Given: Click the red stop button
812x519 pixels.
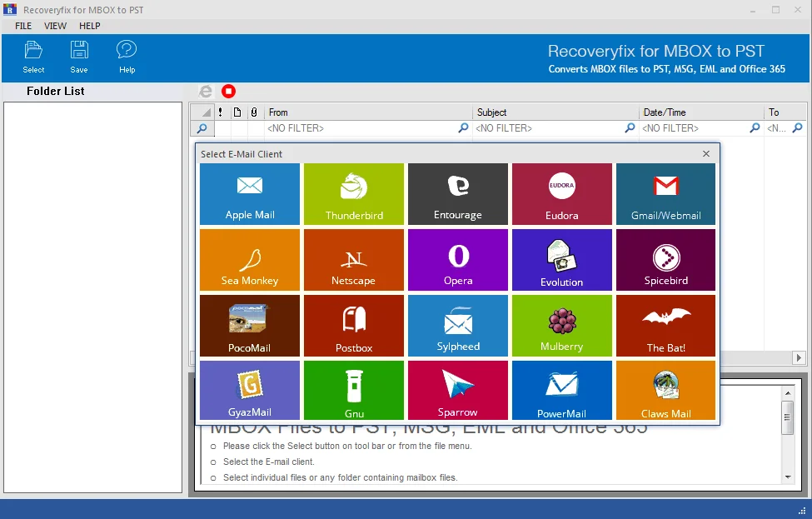Looking at the screenshot, I should click(x=228, y=91).
